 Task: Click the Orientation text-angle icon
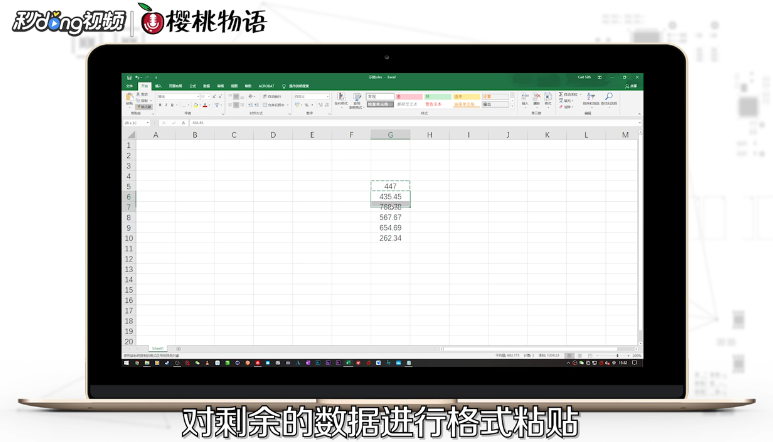point(250,97)
